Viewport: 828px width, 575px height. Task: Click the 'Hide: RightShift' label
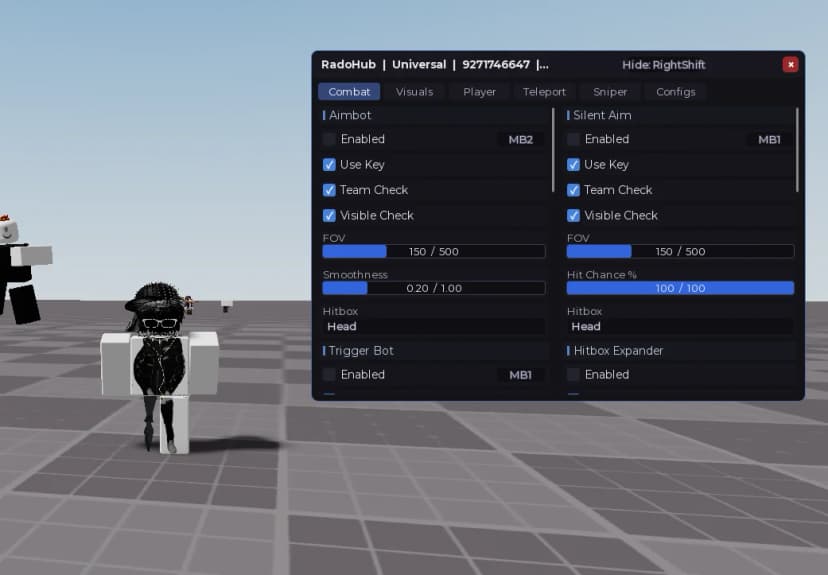[x=663, y=65]
